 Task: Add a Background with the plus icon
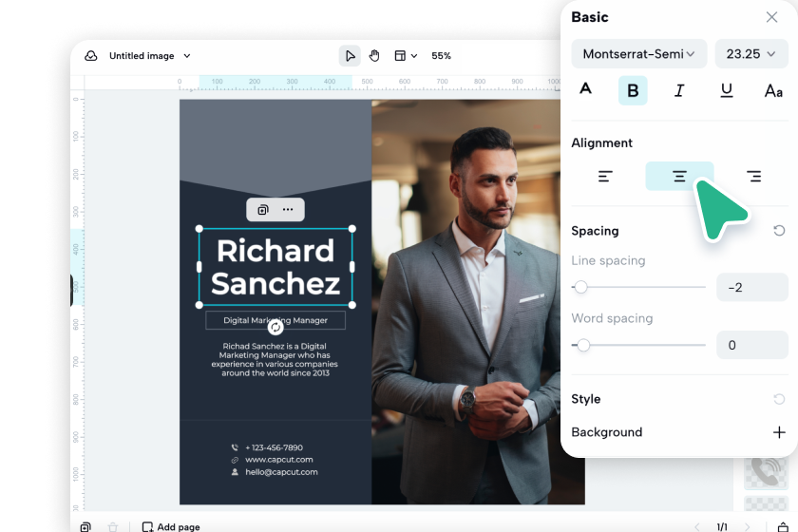[x=779, y=432]
